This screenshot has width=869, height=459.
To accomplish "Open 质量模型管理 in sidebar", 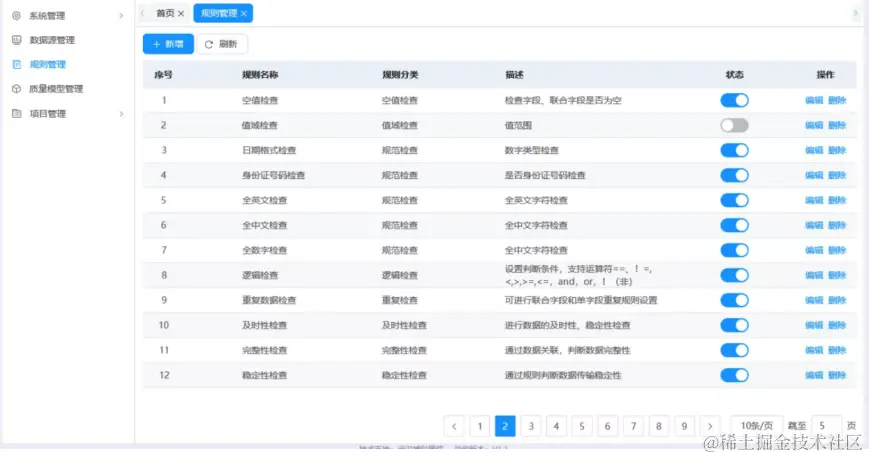I will pyautogui.click(x=56, y=89).
